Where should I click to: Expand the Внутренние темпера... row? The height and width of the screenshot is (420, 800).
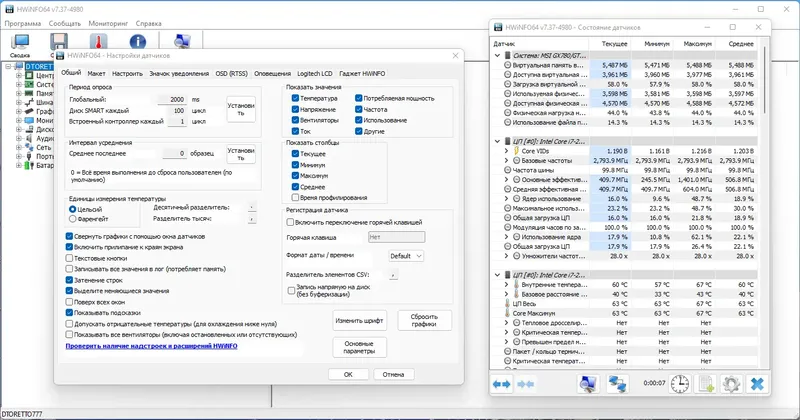pos(506,285)
